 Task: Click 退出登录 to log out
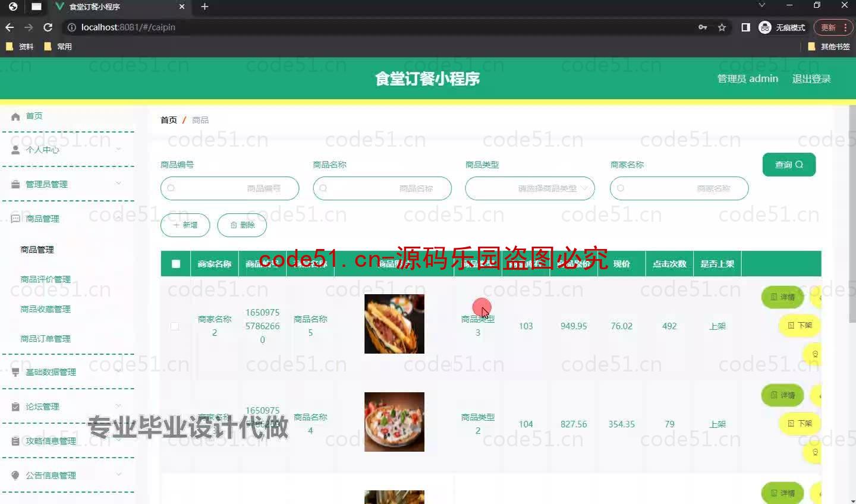pyautogui.click(x=811, y=79)
